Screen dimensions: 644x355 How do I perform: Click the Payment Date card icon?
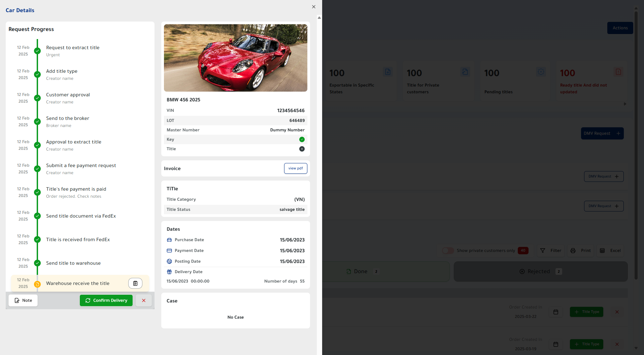point(169,251)
